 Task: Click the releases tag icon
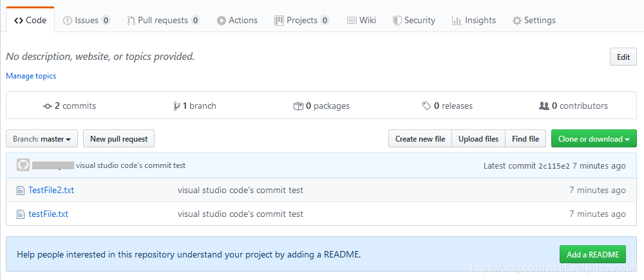[x=426, y=106]
